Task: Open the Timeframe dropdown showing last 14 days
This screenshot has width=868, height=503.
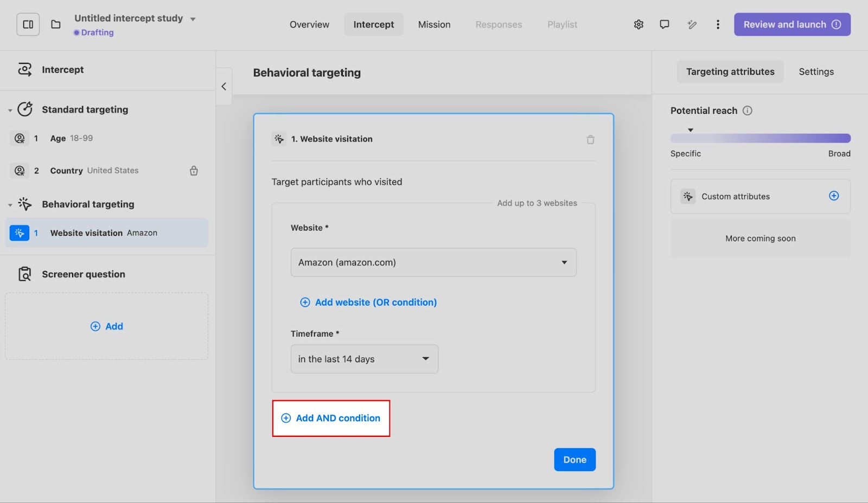Action: click(364, 359)
